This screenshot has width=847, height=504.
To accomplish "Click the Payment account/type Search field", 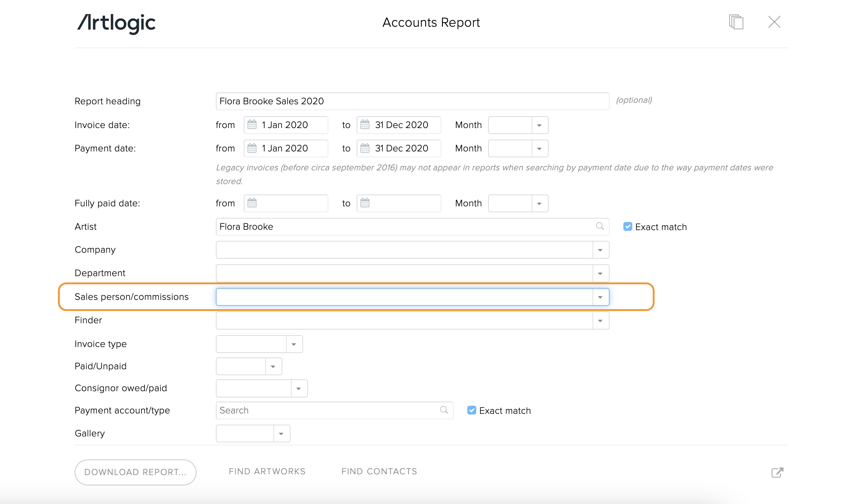I will (x=334, y=410).
